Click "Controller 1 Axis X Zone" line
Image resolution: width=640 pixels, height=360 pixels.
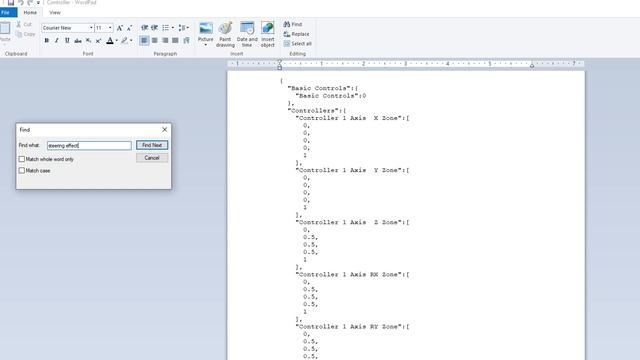(x=353, y=118)
